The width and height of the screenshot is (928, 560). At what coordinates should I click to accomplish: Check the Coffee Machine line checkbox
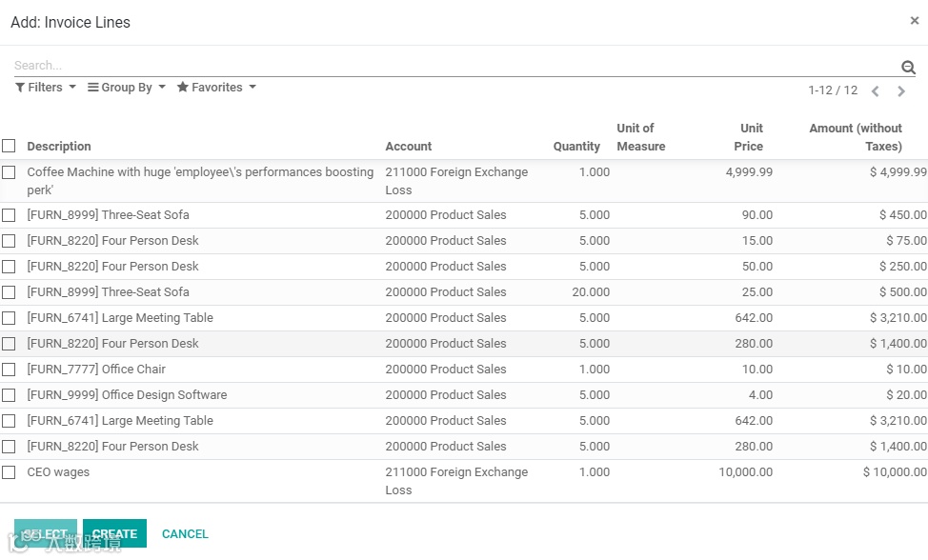9,172
